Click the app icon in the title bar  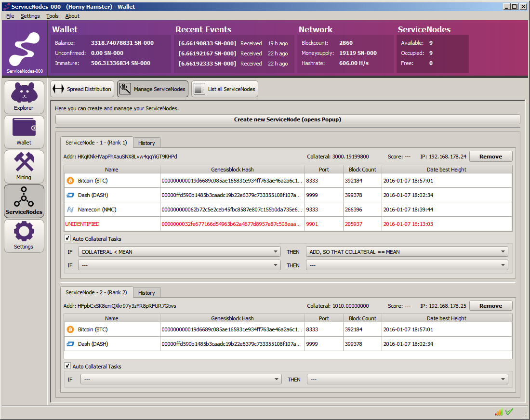click(6, 6)
